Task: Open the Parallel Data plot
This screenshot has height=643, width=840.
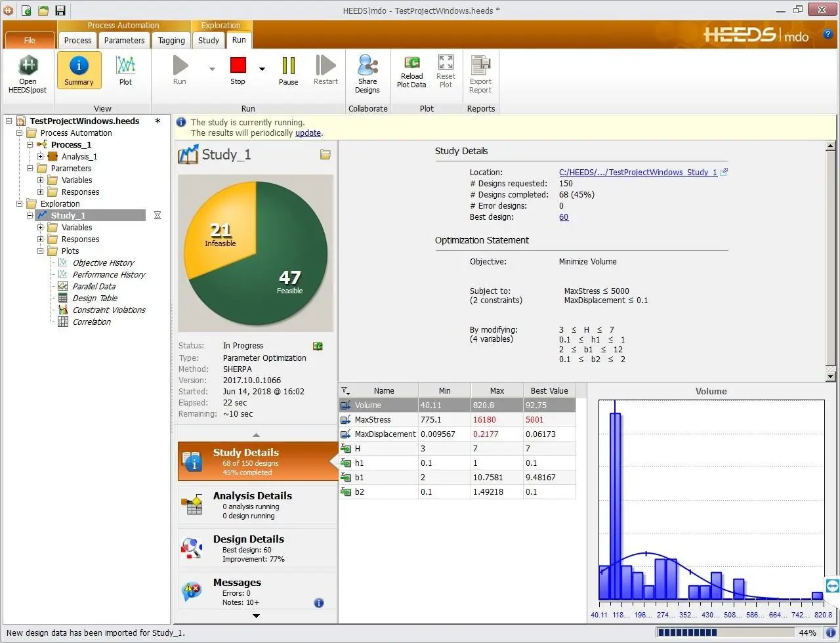Action: click(94, 287)
